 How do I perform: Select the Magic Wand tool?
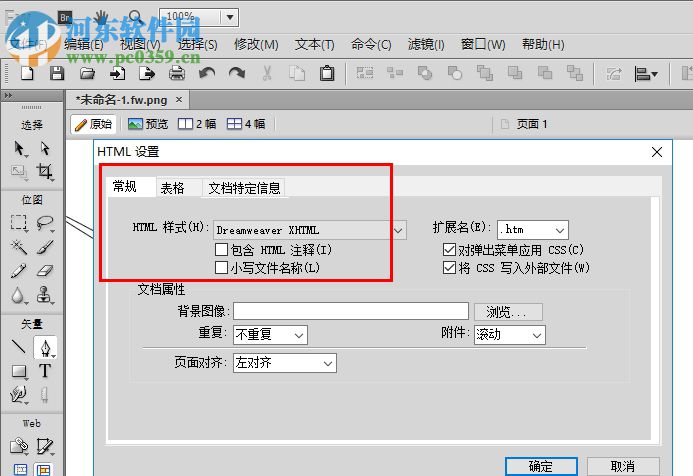pos(19,247)
